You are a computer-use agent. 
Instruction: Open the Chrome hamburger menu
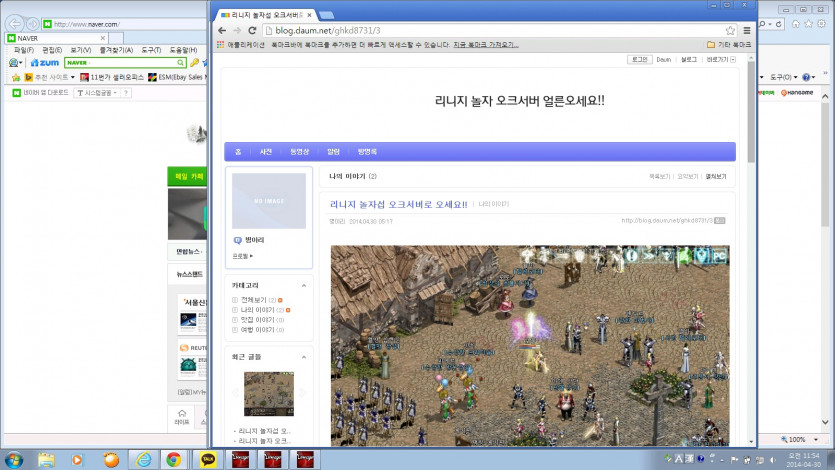pos(746,30)
